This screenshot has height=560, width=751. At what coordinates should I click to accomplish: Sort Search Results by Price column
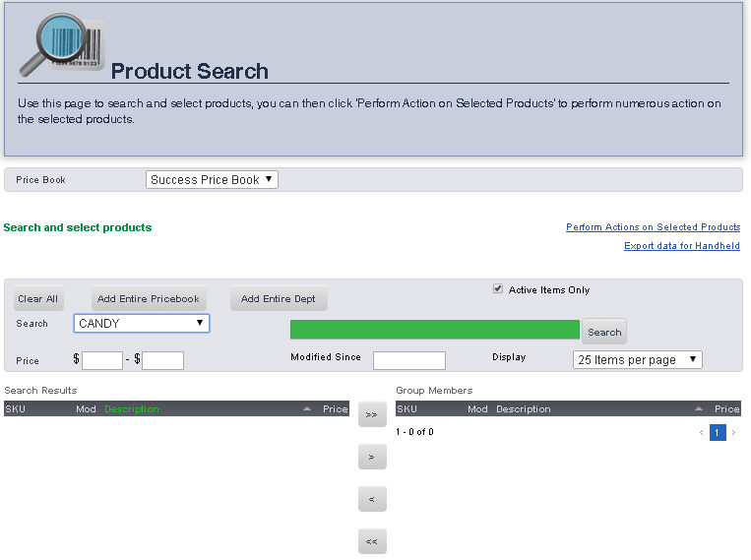335,409
